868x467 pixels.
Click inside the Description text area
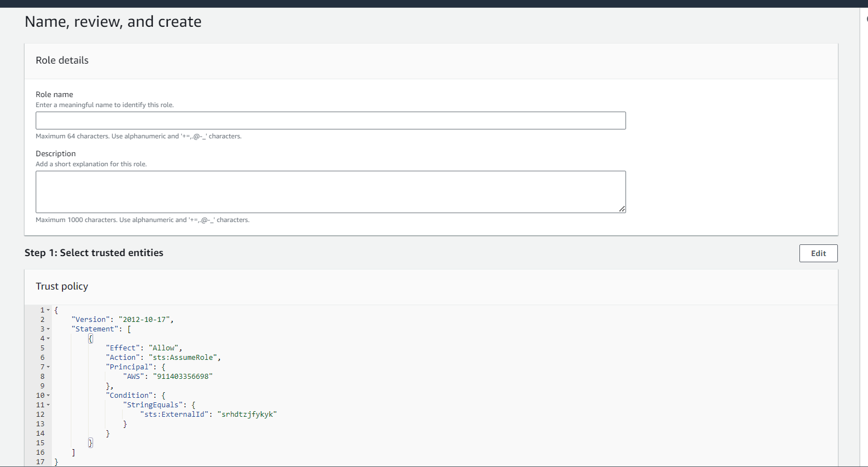coord(330,191)
